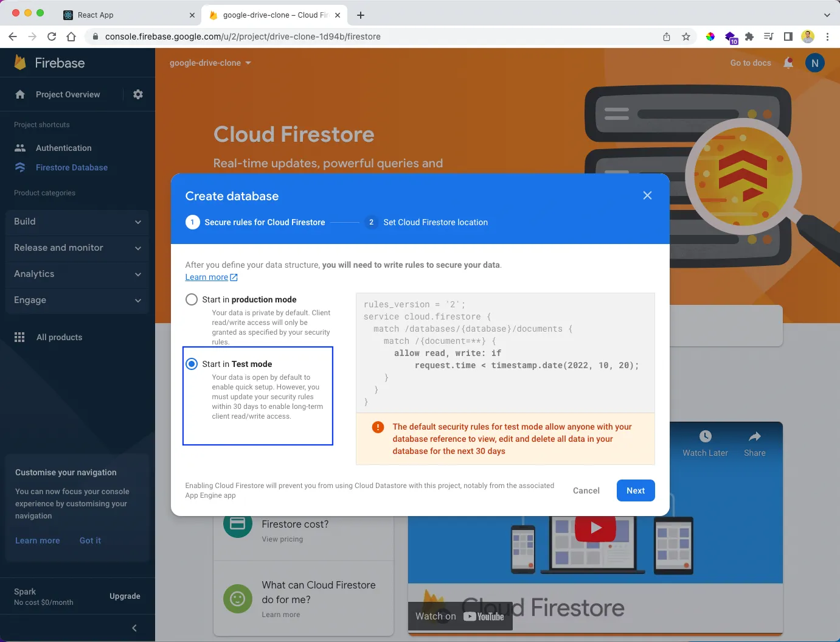The image size is (840, 642).
Task: Click Learn more in navigation tip
Action: (x=38, y=540)
